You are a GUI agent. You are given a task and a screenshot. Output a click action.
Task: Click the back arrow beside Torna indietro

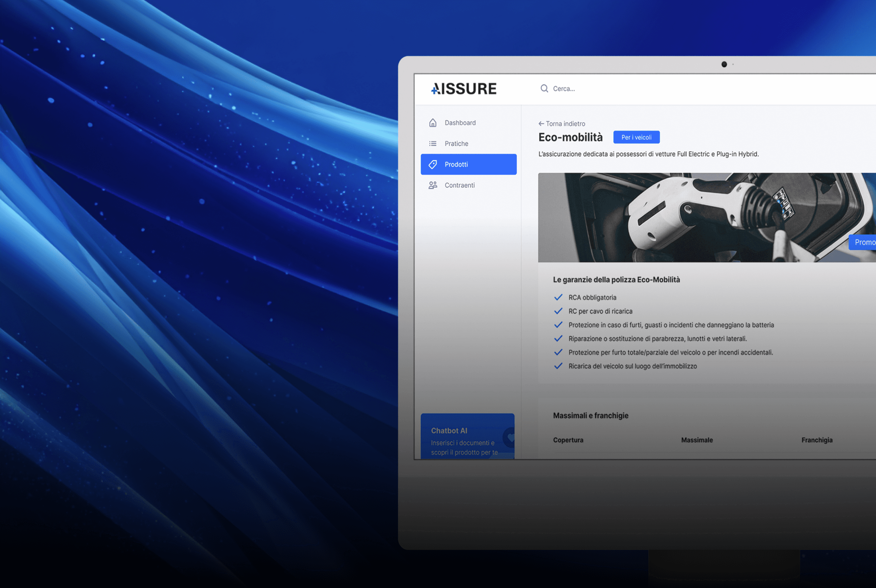(541, 124)
